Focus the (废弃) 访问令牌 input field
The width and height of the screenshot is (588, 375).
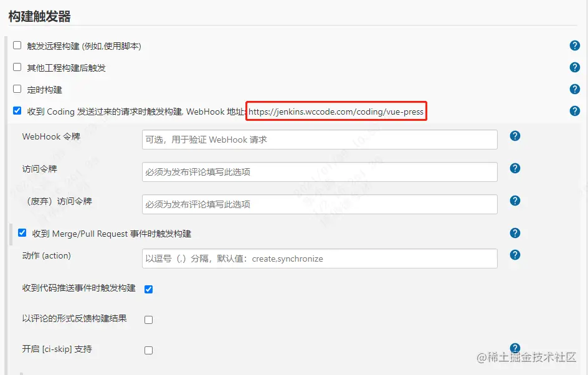tap(320, 204)
